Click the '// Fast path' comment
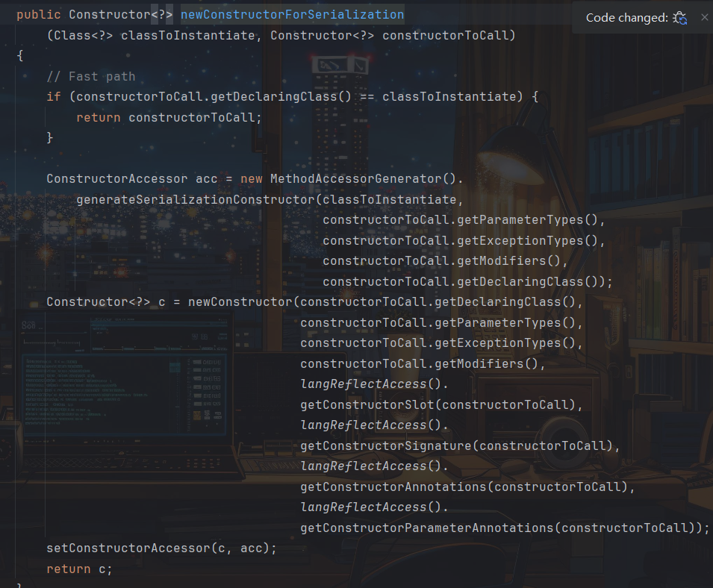The image size is (713, 588). point(90,76)
